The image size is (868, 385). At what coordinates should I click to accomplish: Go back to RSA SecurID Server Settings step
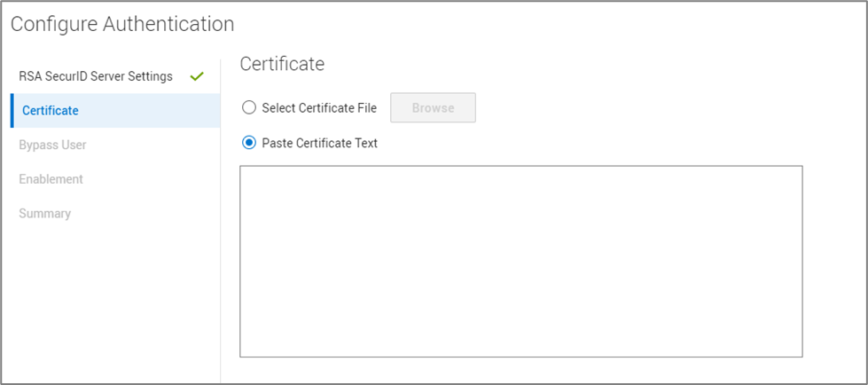[x=96, y=76]
